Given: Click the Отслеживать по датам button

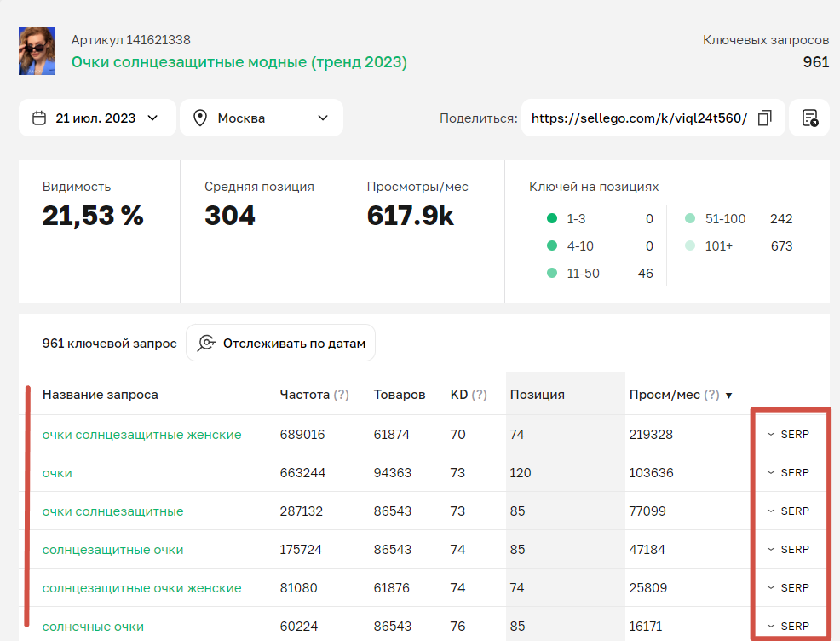Looking at the screenshot, I should click(x=280, y=343).
